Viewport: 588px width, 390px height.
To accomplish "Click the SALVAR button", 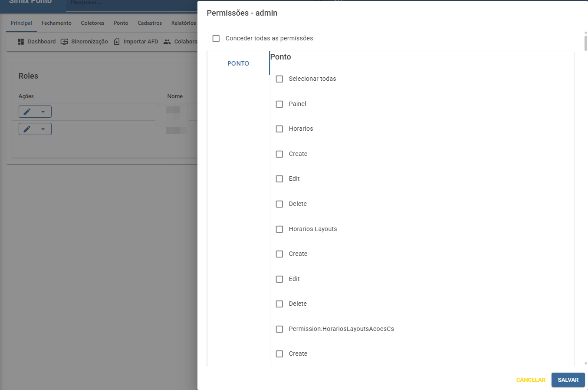I will coord(568,380).
